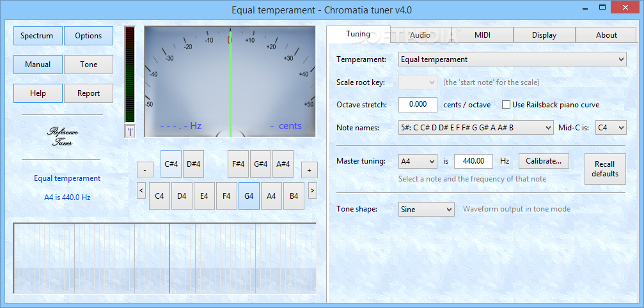Click the green marker in the keyboard strip
The image size is (644, 308).
click(169, 258)
